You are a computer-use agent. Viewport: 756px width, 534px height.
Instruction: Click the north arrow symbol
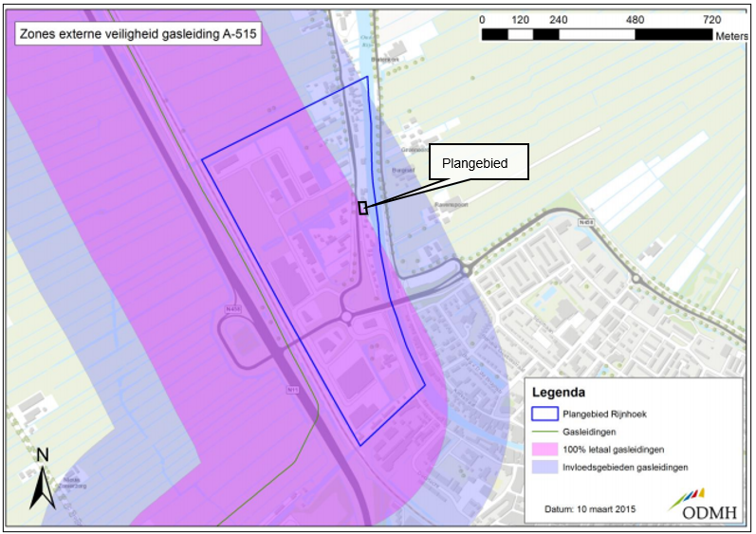point(43,478)
